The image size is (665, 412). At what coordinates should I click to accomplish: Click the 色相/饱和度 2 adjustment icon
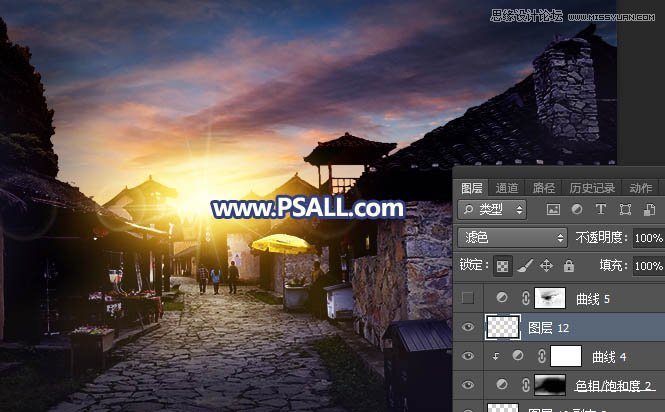click(x=502, y=384)
